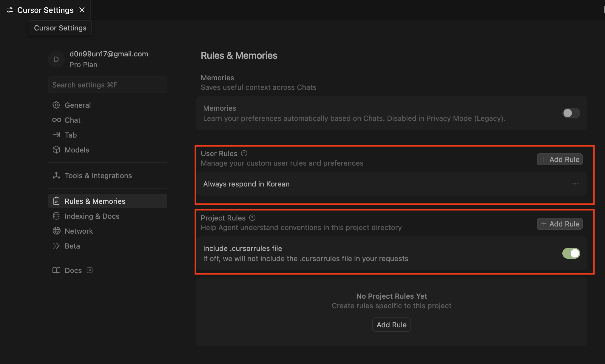Click the General gear icon in sidebar

coord(56,105)
